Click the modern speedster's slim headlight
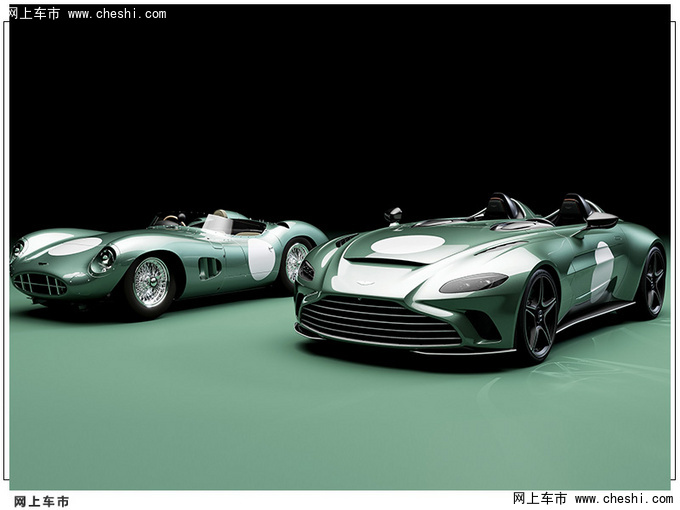This screenshot has width=680, height=510. [x=473, y=283]
